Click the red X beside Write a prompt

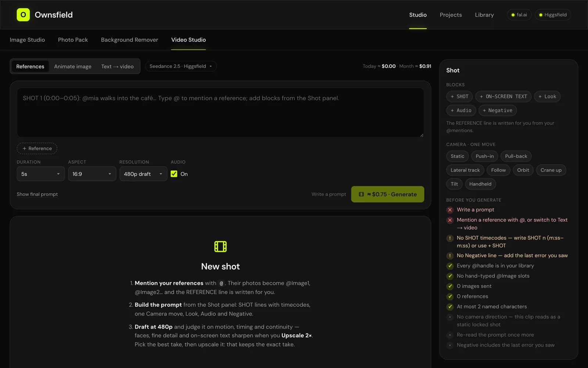450,210
